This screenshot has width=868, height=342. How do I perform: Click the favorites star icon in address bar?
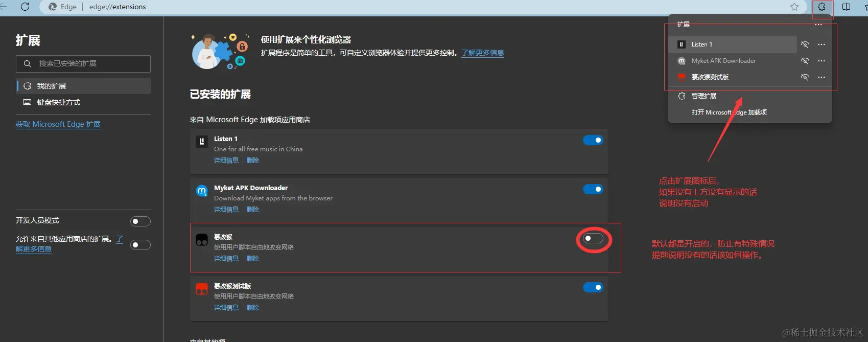pyautogui.click(x=794, y=7)
